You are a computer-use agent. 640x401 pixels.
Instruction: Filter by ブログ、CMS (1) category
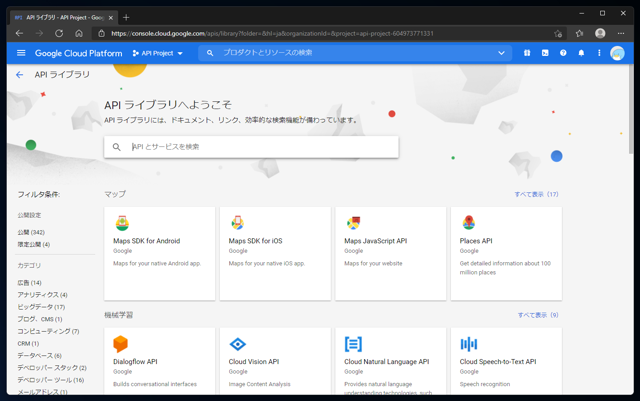pos(40,319)
